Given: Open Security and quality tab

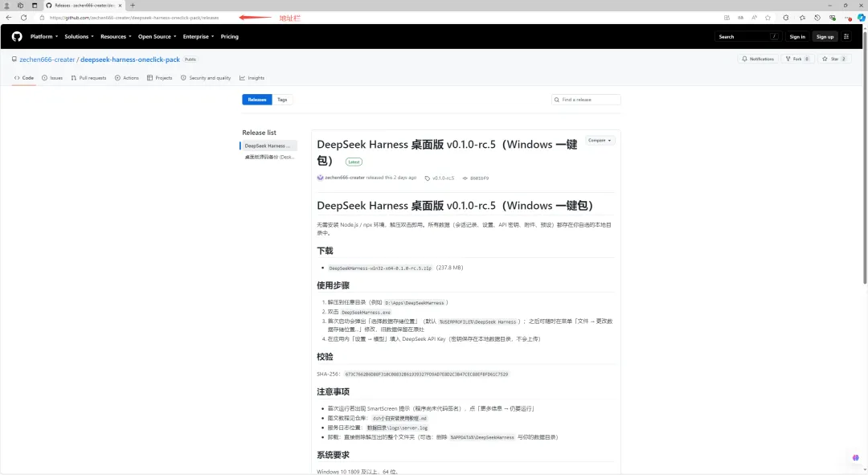Looking at the screenshot, I should [206, 78].
